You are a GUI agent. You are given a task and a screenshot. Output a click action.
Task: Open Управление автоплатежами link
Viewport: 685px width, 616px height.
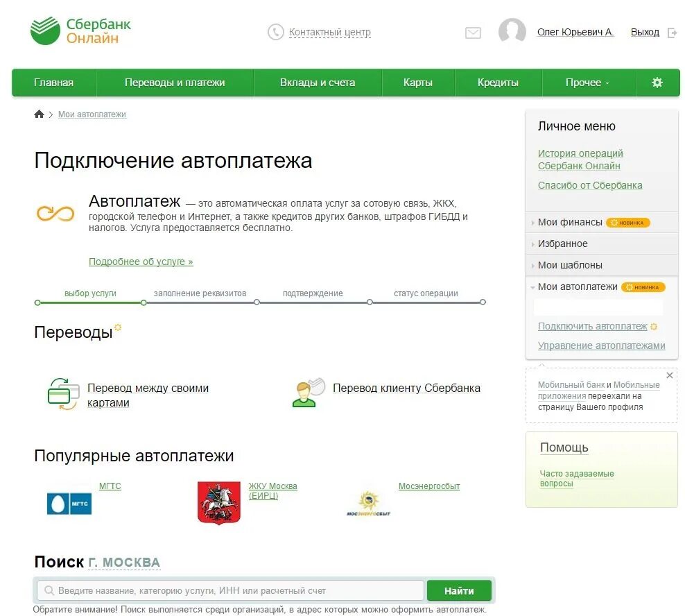pyautogui.click(x=602, y=345)
